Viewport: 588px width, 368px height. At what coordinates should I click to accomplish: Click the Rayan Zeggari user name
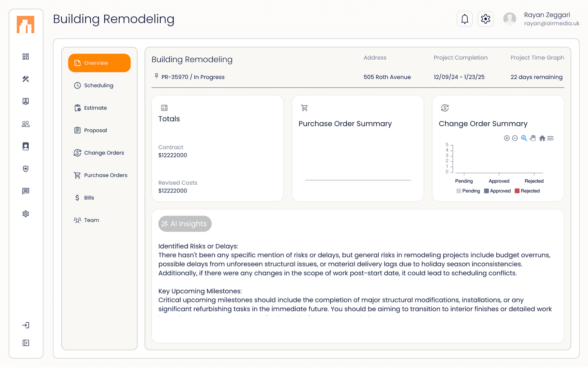pos(547,15)
